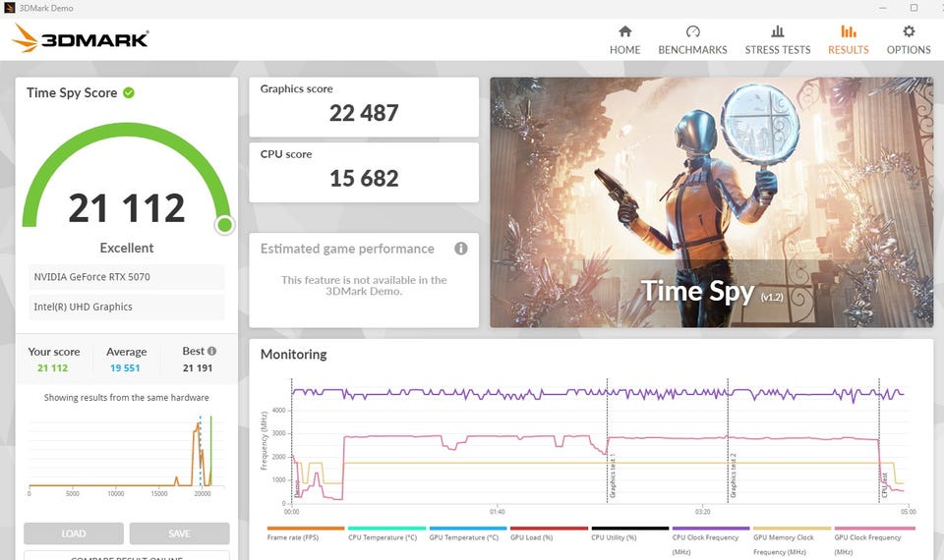Toggle the GPU Load (%) legend series
The width and height of the screenshot is (944, 560).
pos(549,533)
